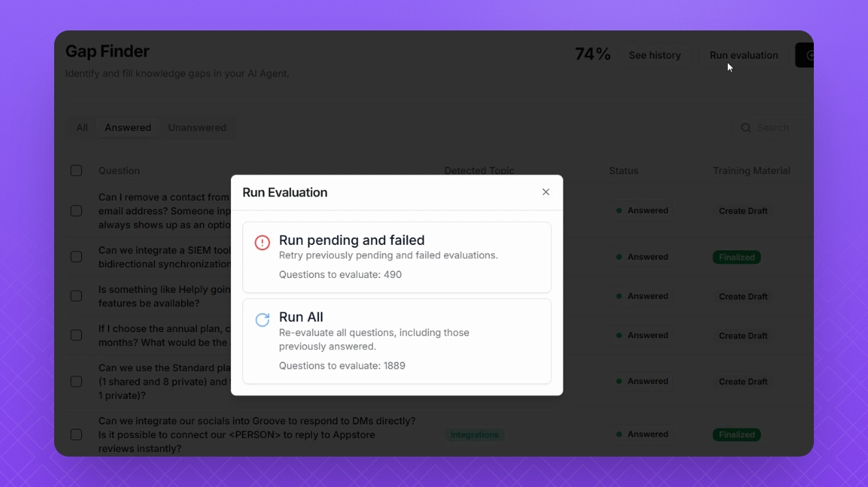Click the Detected Topic column header

479,170
